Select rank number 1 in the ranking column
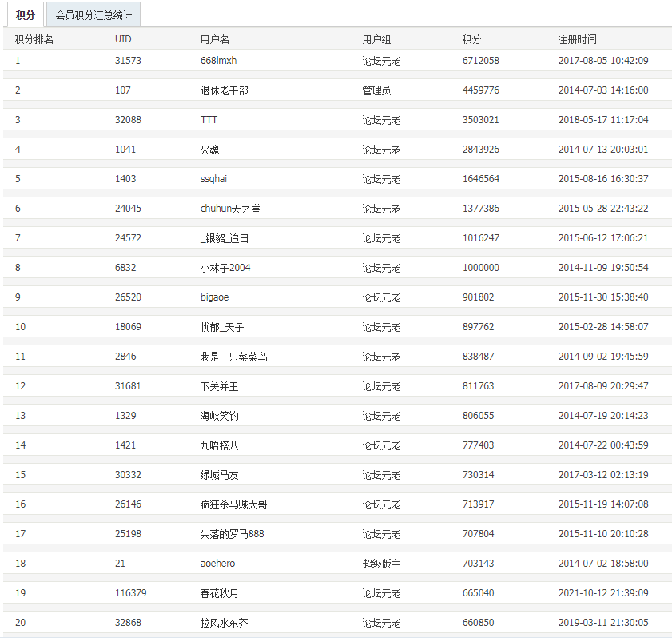 (x=17, y=60)
